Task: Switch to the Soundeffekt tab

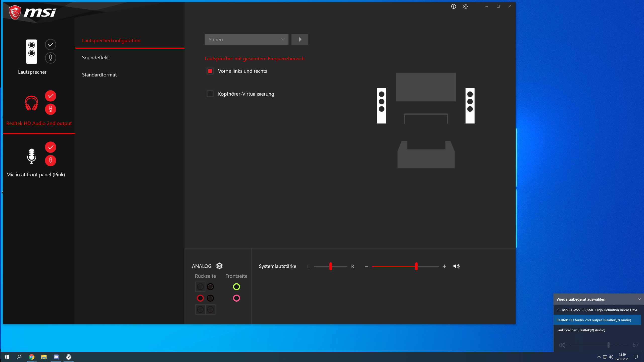Action: (95, 58)
